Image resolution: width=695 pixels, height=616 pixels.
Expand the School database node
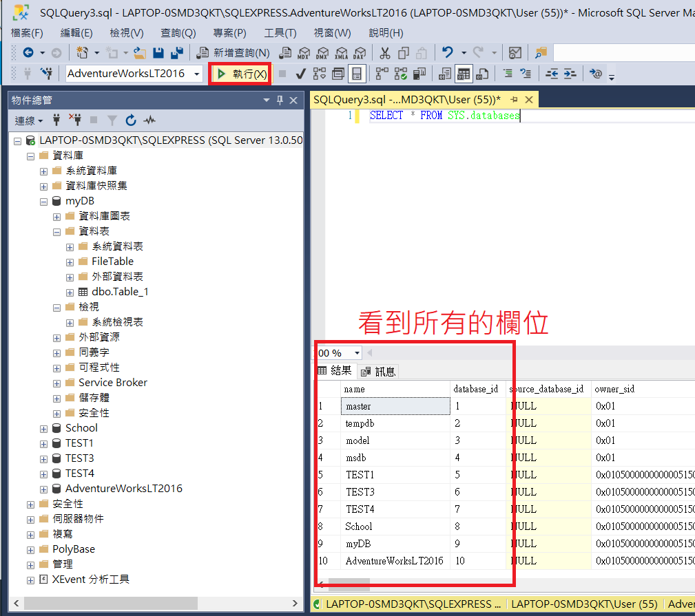point(43,429)
